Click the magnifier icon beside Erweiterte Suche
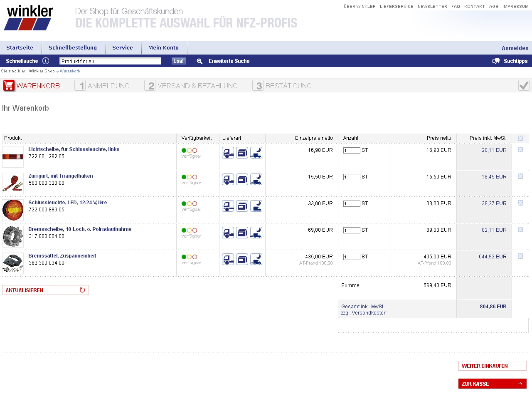The image size is (532, 399). (199, 61)
